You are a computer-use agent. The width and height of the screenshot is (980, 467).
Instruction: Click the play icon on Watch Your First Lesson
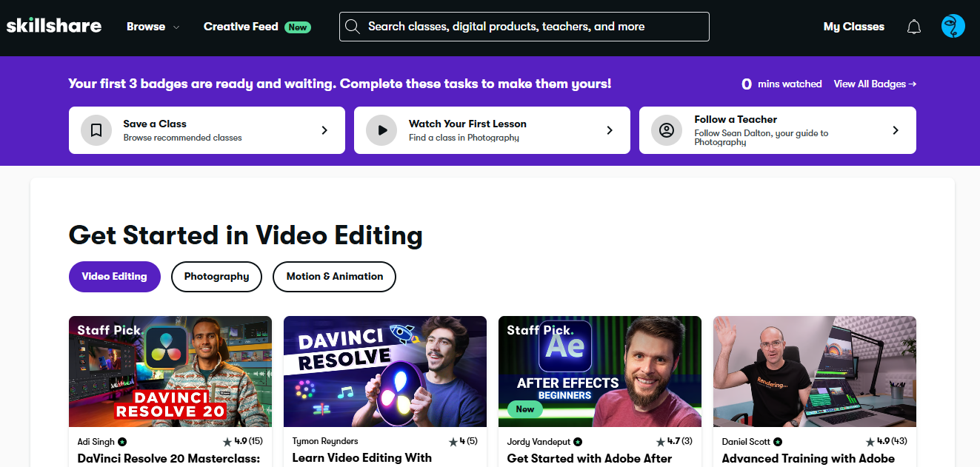[381, 130]
